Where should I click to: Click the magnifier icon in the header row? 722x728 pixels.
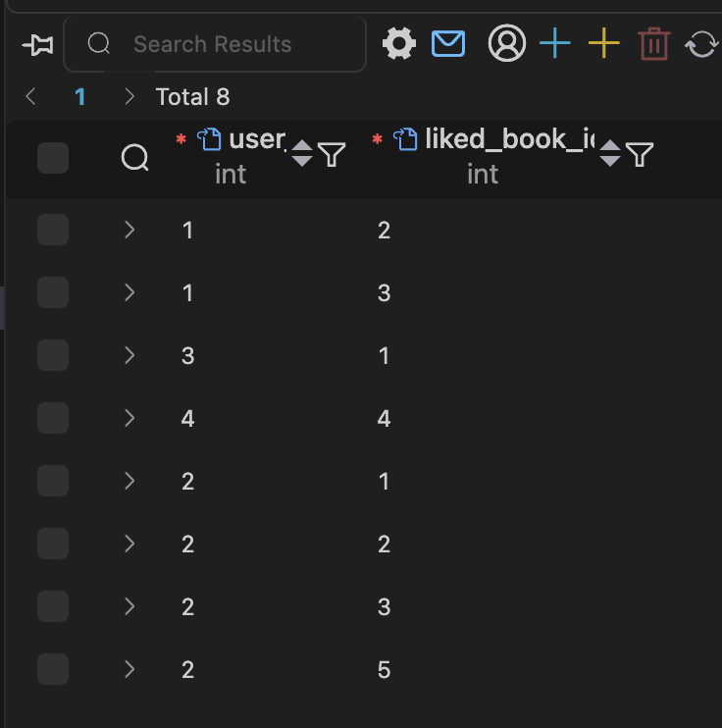coord(135,157)
